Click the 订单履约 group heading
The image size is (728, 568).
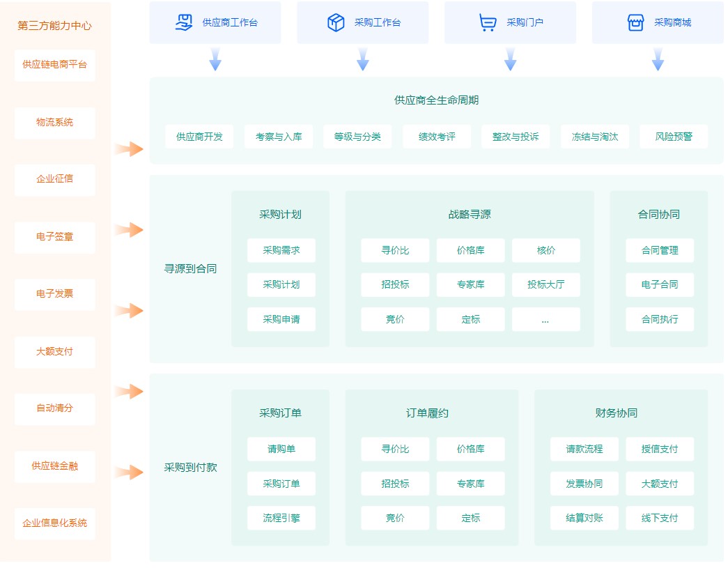427,413
